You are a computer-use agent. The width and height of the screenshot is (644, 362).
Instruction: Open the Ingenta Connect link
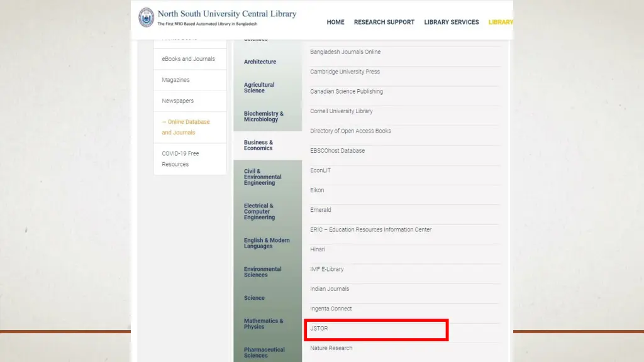(331, 309)
